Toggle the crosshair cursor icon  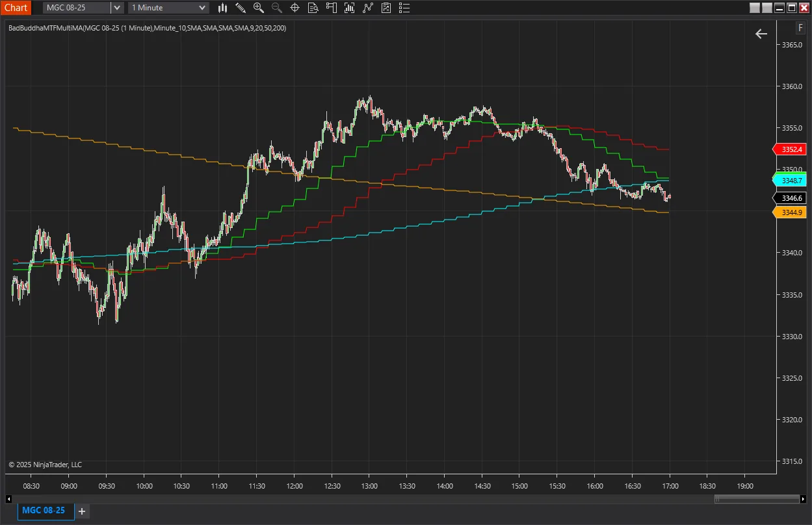pyautogui.click(x=295, y=8)
